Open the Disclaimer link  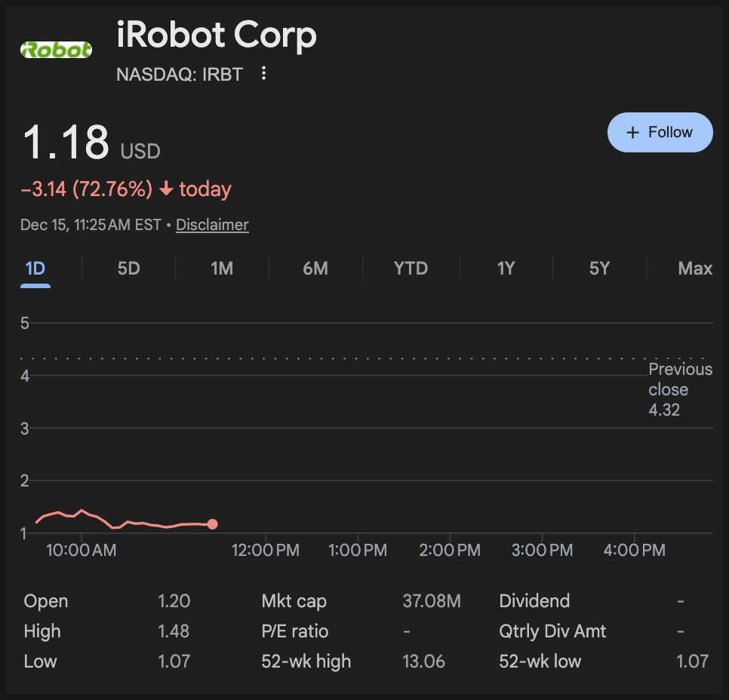click(212, 225)
